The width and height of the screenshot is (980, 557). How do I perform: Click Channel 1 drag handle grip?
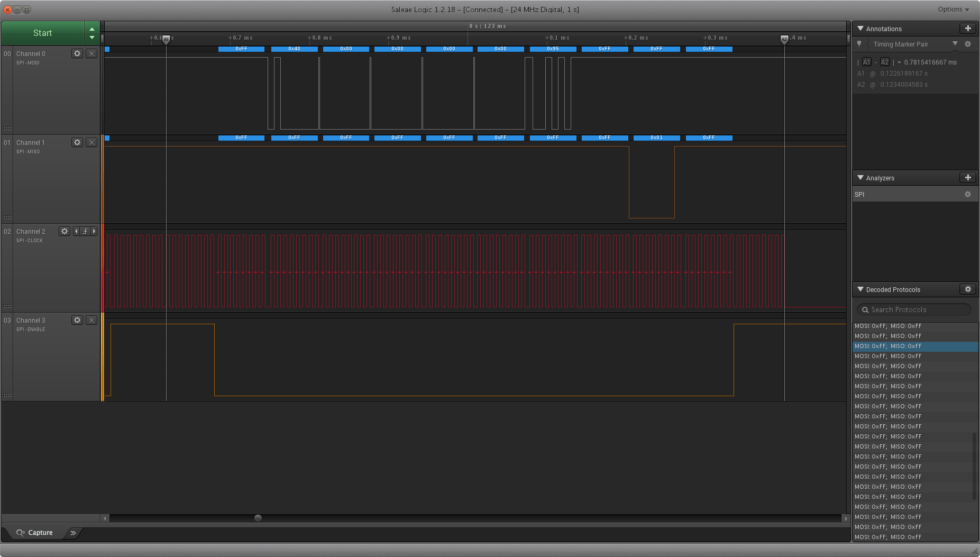click(x=7, y=217)
